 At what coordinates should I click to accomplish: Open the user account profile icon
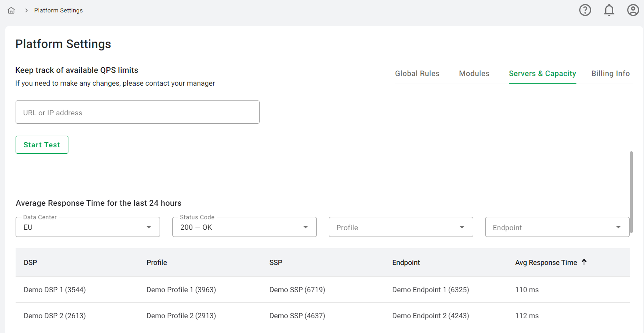[x=633, y=10]
